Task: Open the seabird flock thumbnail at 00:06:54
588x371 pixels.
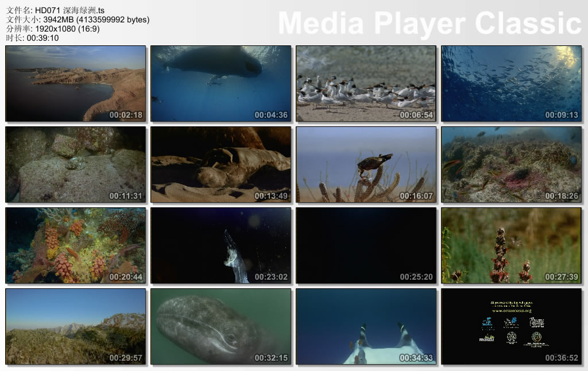Action: [x=366, y=84]
